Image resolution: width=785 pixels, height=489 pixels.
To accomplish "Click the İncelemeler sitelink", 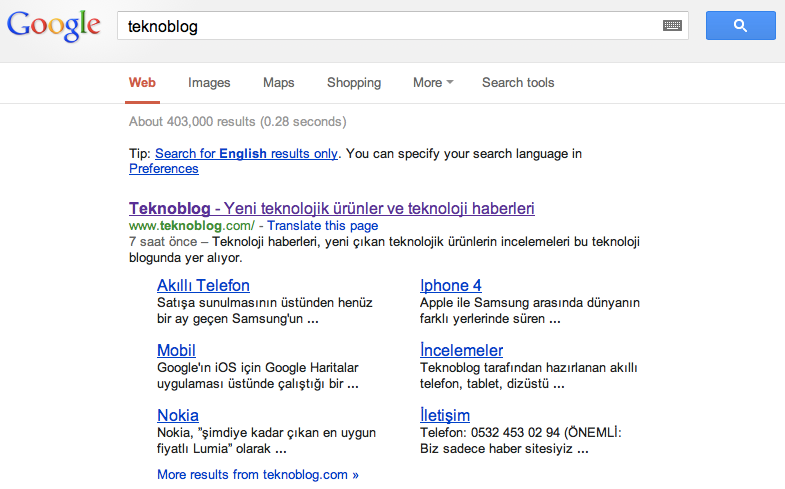I will [x=461, y=350].
